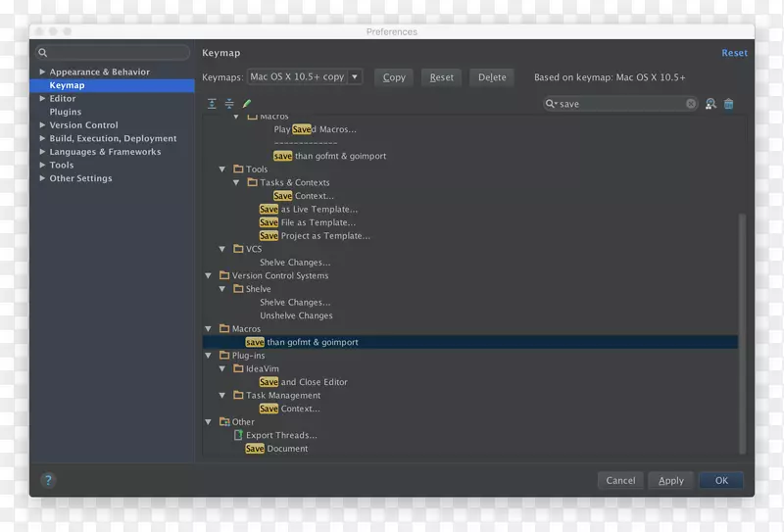This screenshot has height=532, width=784.
Task: Select 'Save File as Template...' action
Action: (x=308, y=222)
